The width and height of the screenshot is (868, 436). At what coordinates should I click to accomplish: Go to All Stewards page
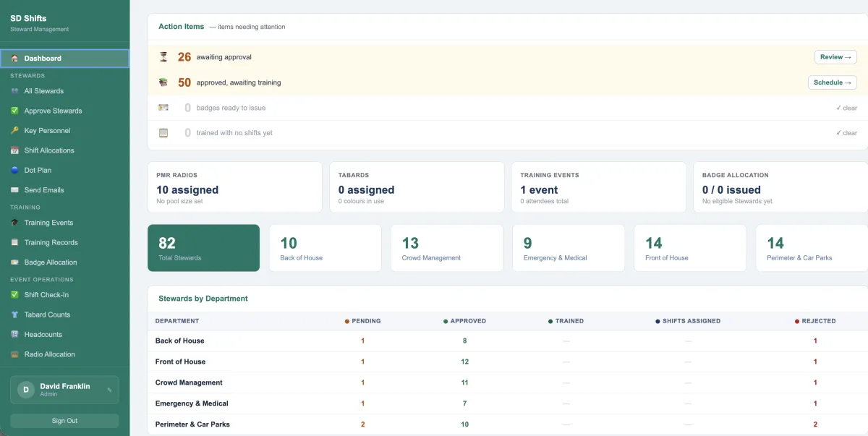[65, 91]
